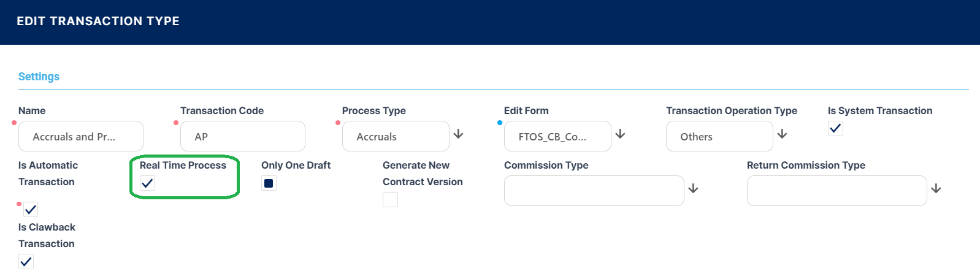This screenshot has height=279, width=980.
Task: Open the Accruals Process Type combo box
Action: pyautogui.click(x=395, y=136)
